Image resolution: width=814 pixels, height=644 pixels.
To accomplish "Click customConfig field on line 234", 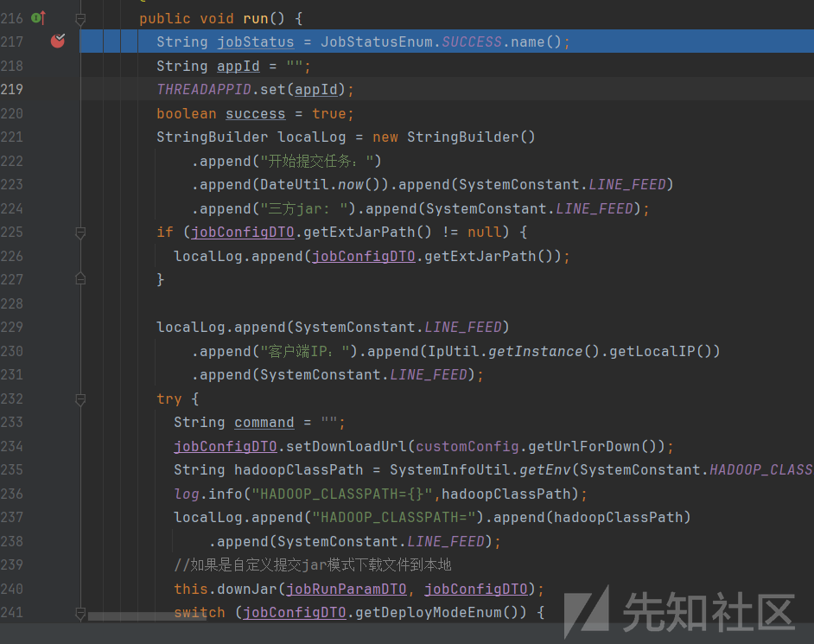I will pyautogui.click(x=467, y=447).
